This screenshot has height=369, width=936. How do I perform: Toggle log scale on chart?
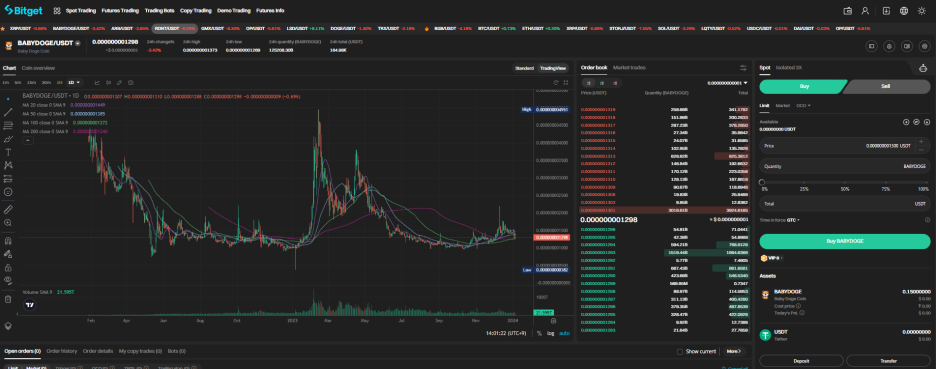[x=550, y=333]
